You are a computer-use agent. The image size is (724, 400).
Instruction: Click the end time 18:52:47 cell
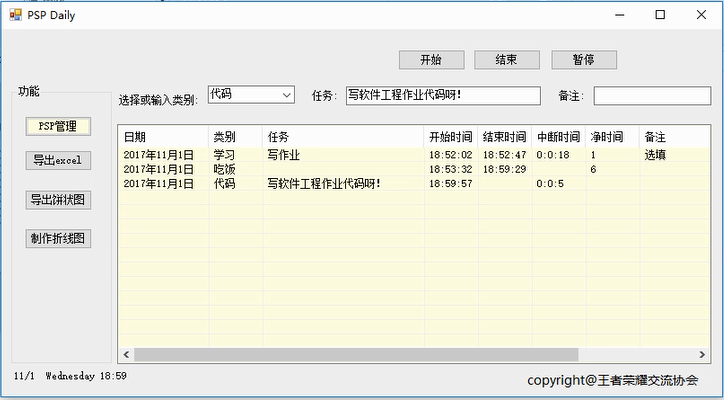(x=505, y=155)
